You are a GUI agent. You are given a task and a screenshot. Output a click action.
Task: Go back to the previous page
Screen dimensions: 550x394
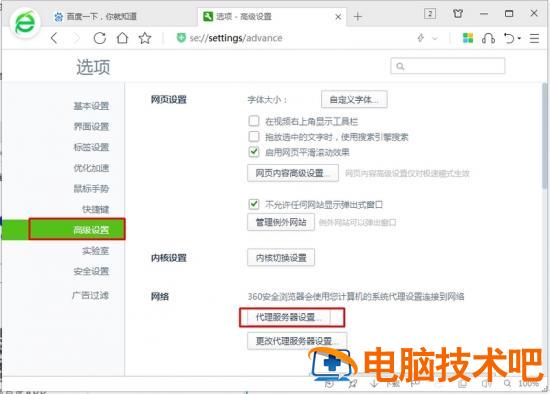[54, 38]
